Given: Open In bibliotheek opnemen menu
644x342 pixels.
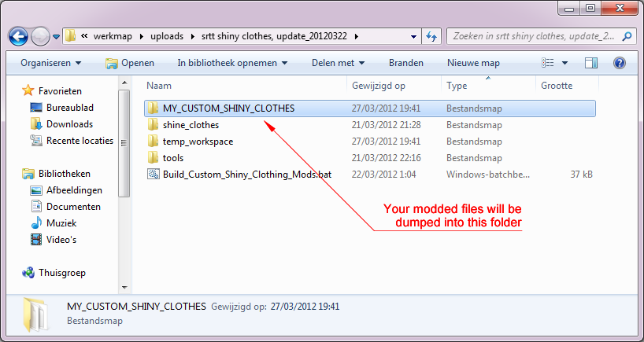Looking at the screenshot, I should 231,63.
